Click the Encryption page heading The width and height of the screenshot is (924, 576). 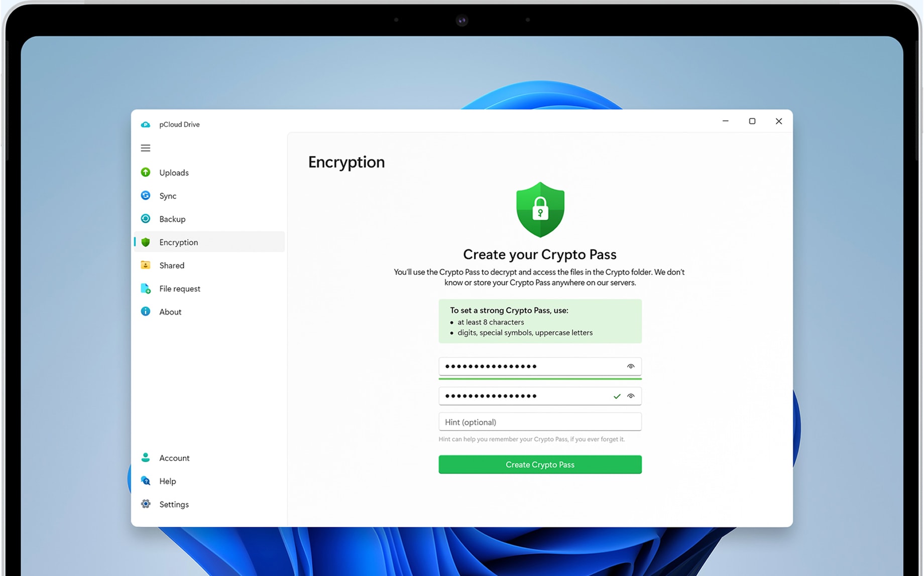point(346,162)
